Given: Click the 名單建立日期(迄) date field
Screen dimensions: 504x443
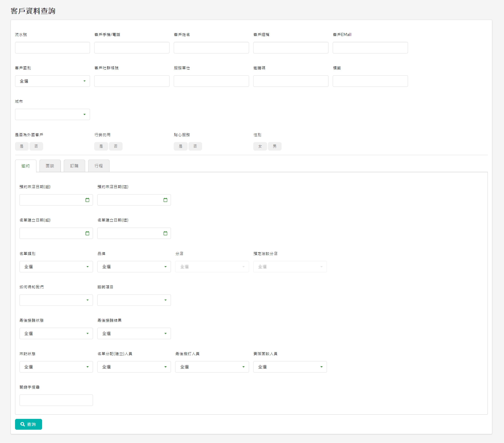Looking at the screenshot, I should pos(134,233).
